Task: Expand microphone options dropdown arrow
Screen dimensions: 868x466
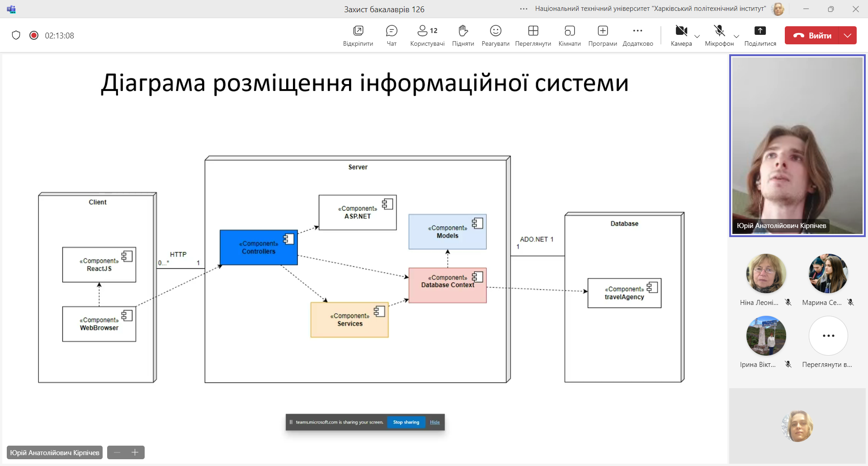Action: (736, 37)
